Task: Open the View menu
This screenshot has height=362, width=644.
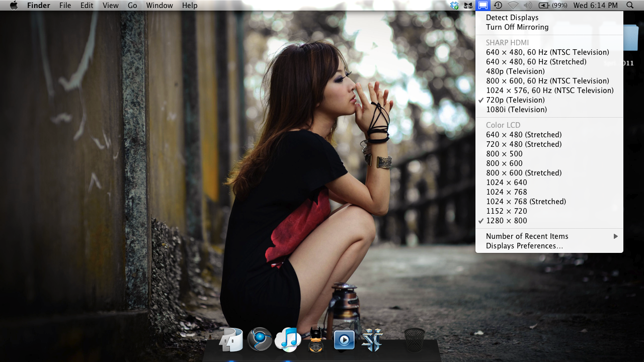Action: pos(110,6)
